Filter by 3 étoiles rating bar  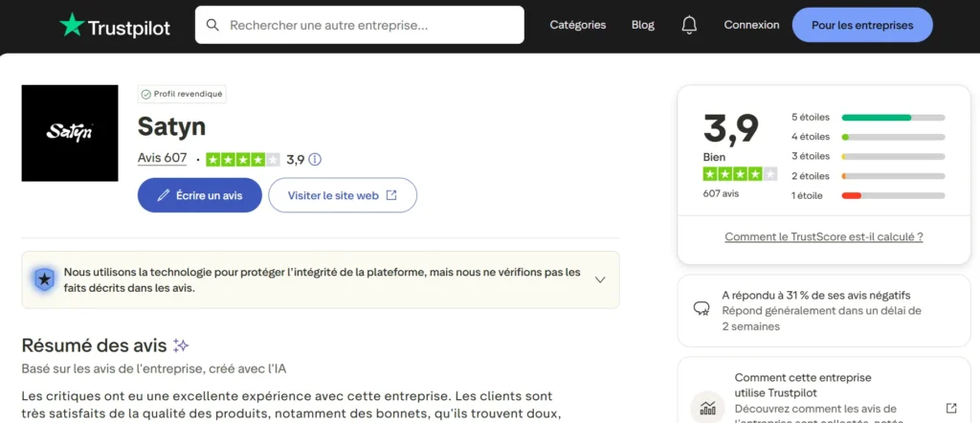tap(868, 156)
